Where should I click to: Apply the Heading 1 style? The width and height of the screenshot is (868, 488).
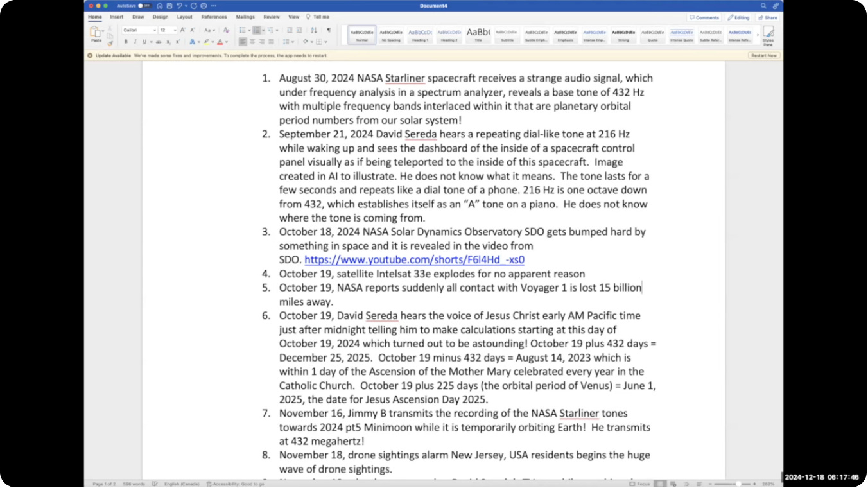[420, 35]
